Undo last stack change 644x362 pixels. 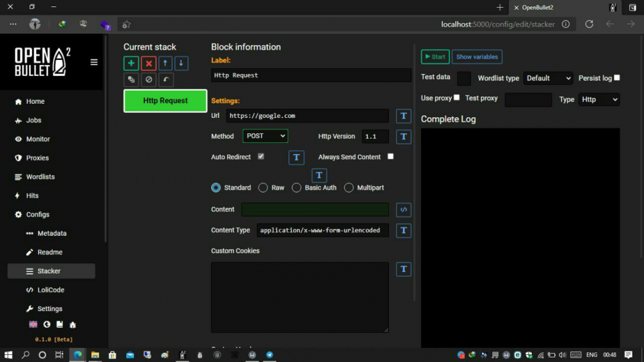tap(166, 80)
